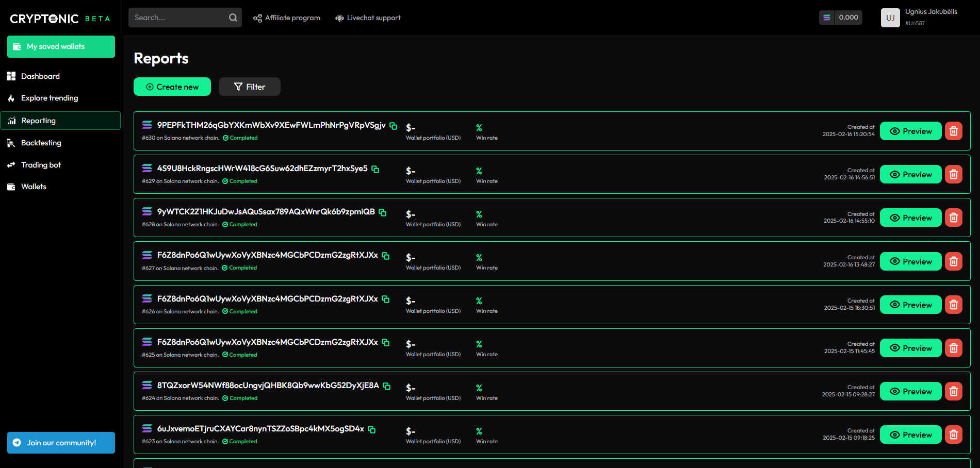Screen dimensions: 980x468
Task: Preview report #625
Action: click(x=911, y=348)
